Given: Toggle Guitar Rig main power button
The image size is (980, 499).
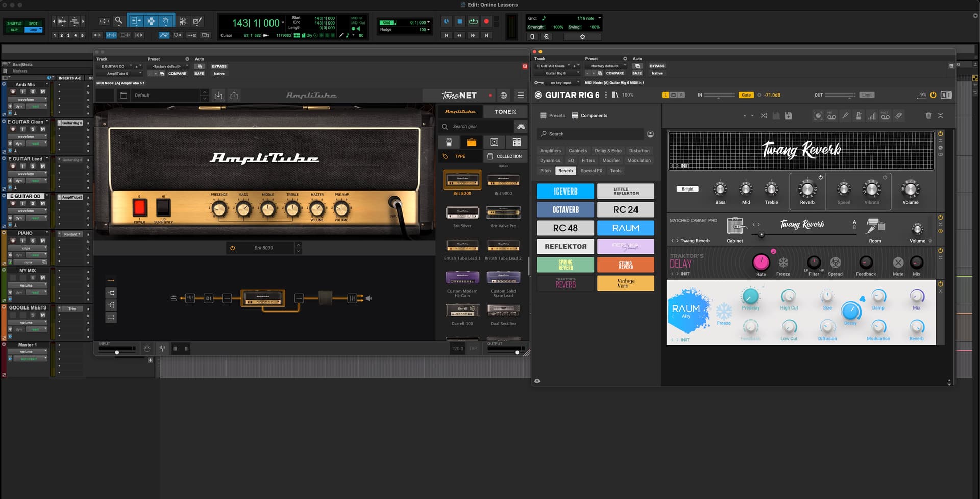Looking at the screenshot, I should pos(933,95).
